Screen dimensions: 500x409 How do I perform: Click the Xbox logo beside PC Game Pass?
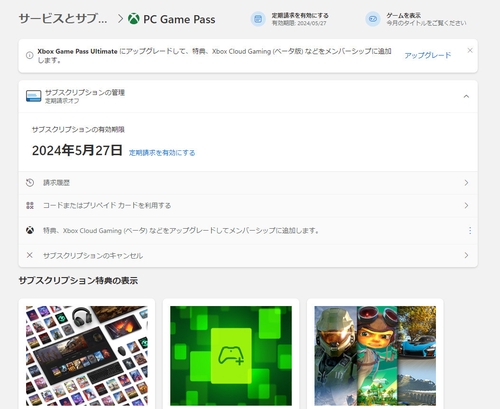coord(134,19)
